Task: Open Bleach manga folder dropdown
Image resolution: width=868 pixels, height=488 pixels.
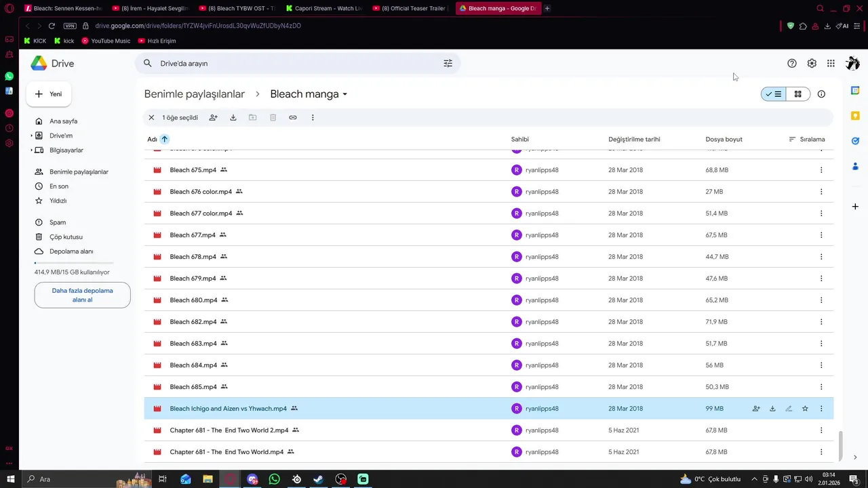Action: point(344,94)
